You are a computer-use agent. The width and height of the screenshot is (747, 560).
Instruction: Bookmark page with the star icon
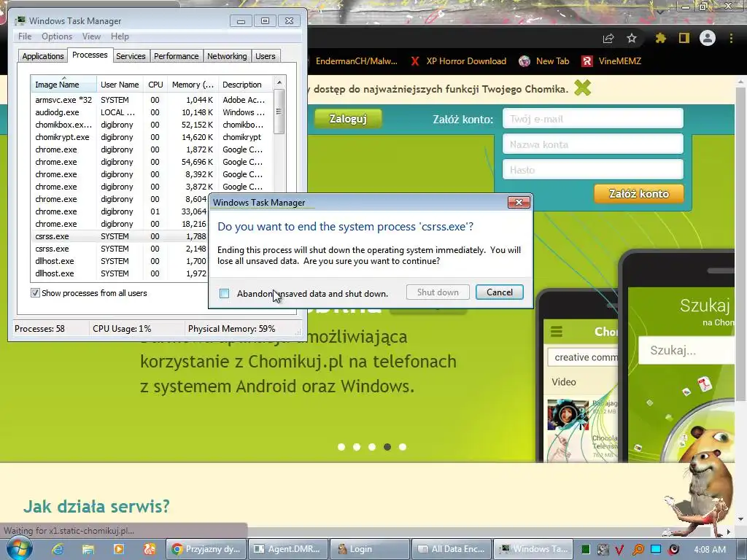pos(632,38)
